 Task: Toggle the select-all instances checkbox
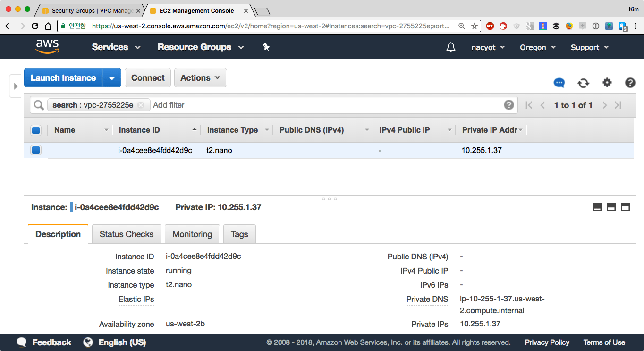[x=36, y=130]
